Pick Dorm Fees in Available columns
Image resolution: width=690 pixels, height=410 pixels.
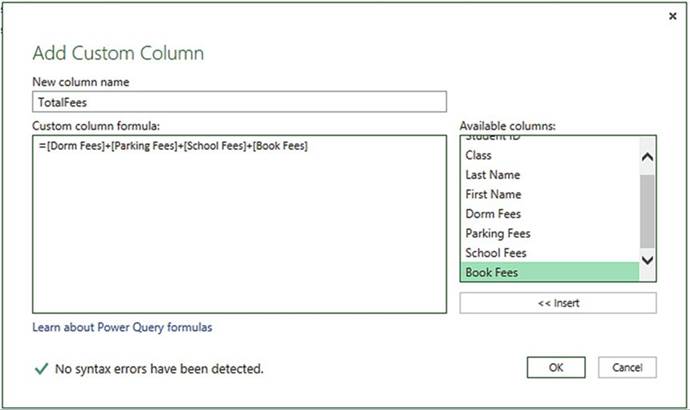coord(493,214)
